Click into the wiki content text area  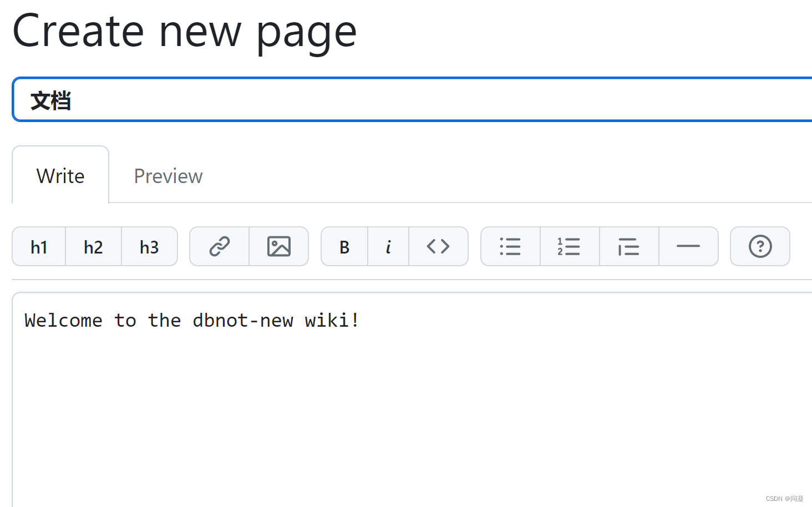coord(412,399)
